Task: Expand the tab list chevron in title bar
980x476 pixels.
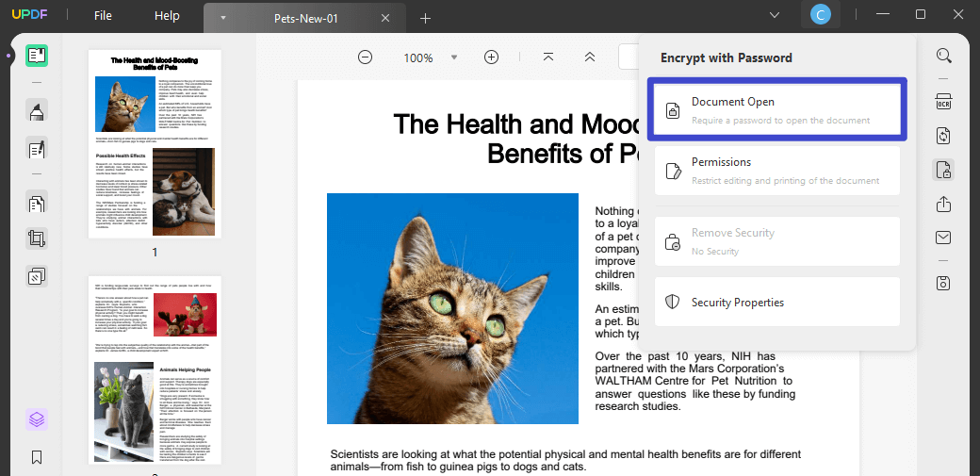Action: tap(775, 15)
